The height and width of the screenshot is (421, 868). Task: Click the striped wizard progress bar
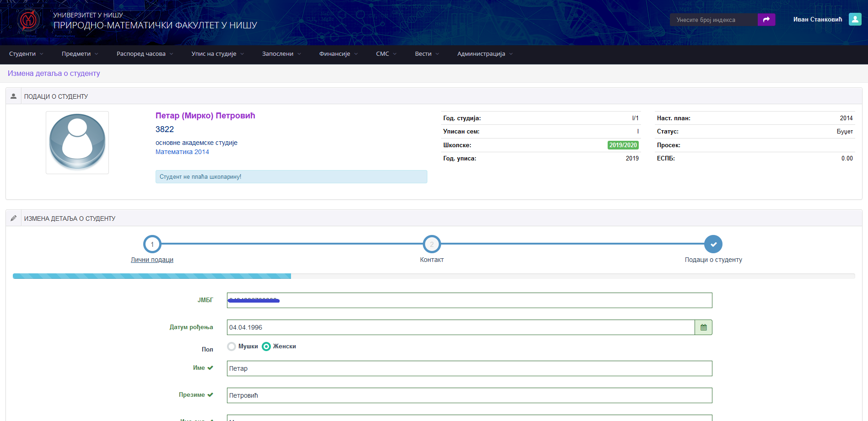(152, 276)
